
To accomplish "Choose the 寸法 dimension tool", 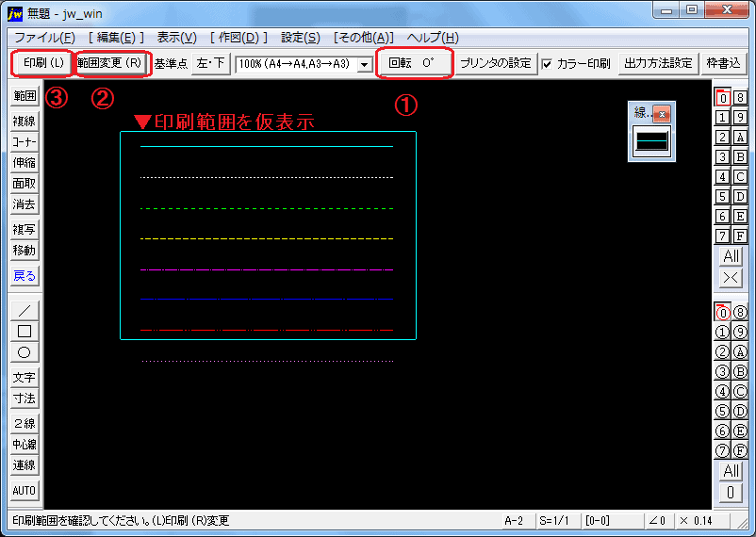I will pyautogui.click(x=25, y=399).
